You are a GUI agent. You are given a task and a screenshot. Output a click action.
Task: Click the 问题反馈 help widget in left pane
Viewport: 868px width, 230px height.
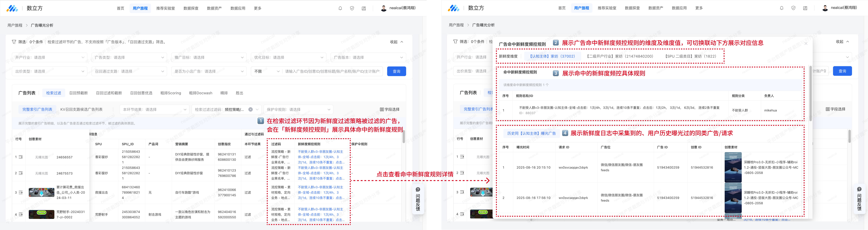418,199
